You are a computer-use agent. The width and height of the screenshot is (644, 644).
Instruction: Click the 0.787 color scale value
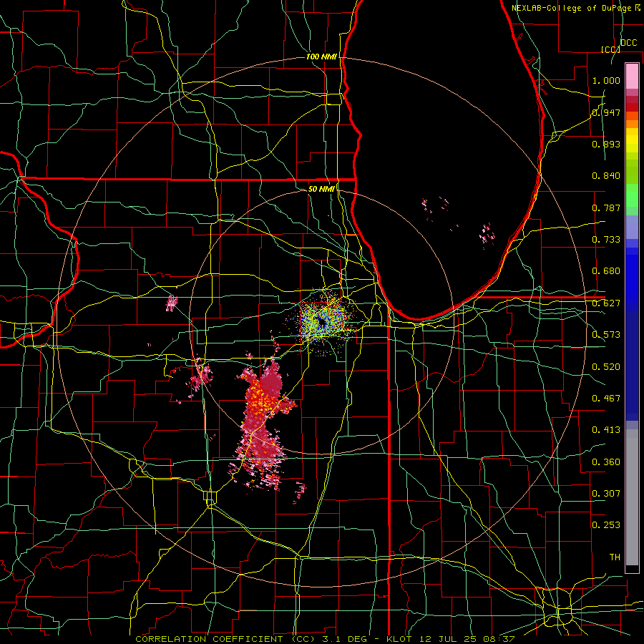[606, 208]
